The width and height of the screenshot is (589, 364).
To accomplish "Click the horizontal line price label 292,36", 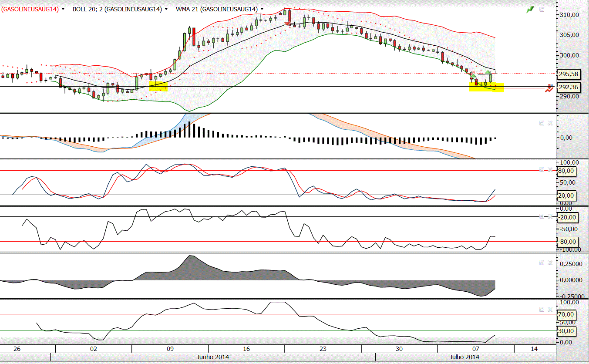I will (569, 87).
